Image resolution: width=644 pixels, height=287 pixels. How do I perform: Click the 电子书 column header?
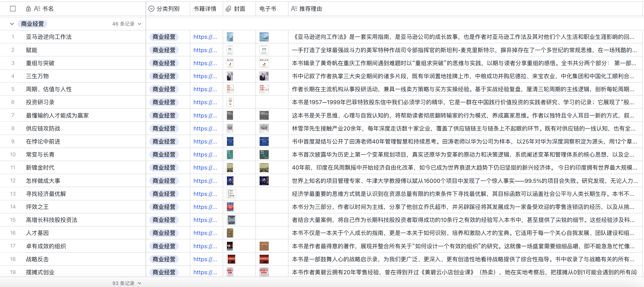268,9
